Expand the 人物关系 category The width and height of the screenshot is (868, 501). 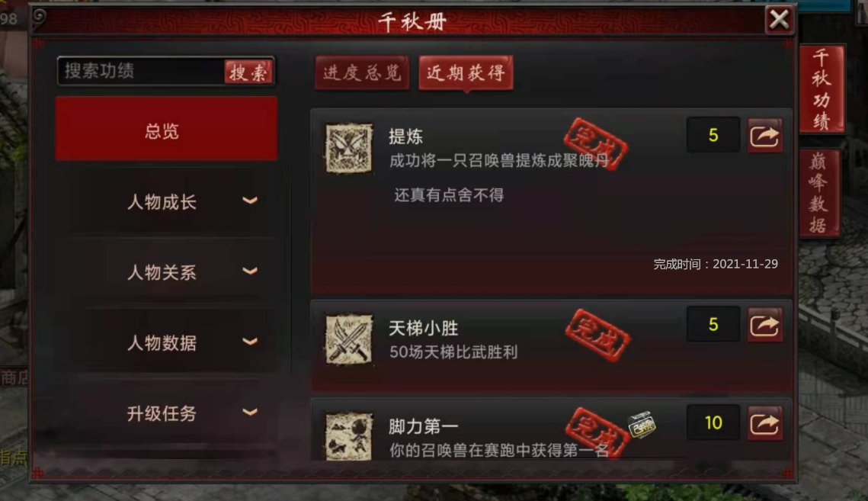(x=166, y=272)
